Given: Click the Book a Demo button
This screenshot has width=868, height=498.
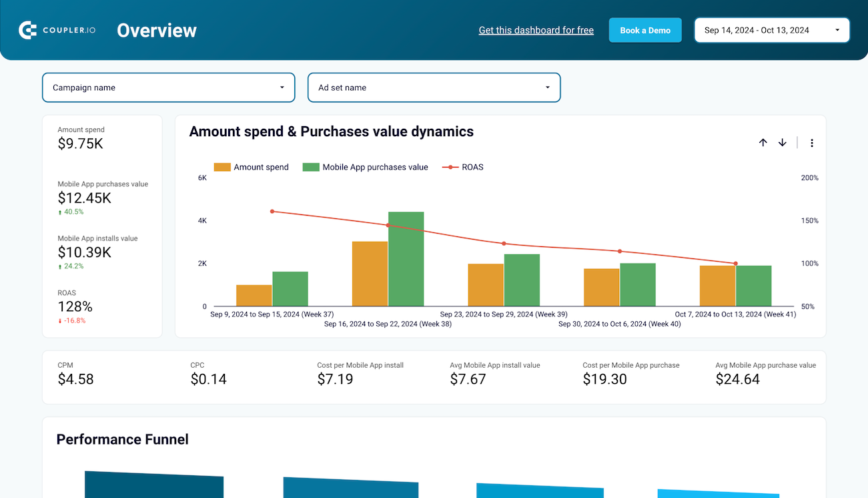Looking at the screenshot, I should point(644,29).
